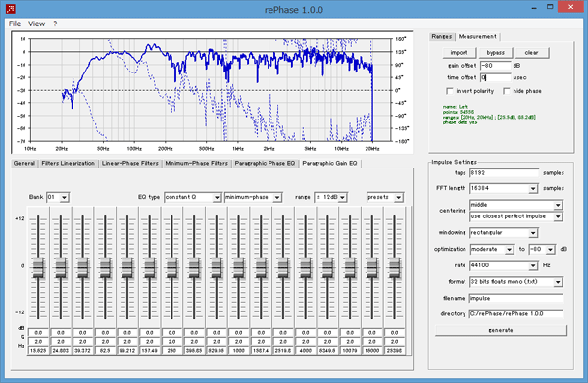Click the import button
The height and width of the screenshot is (383, 588).
[459, 53]
